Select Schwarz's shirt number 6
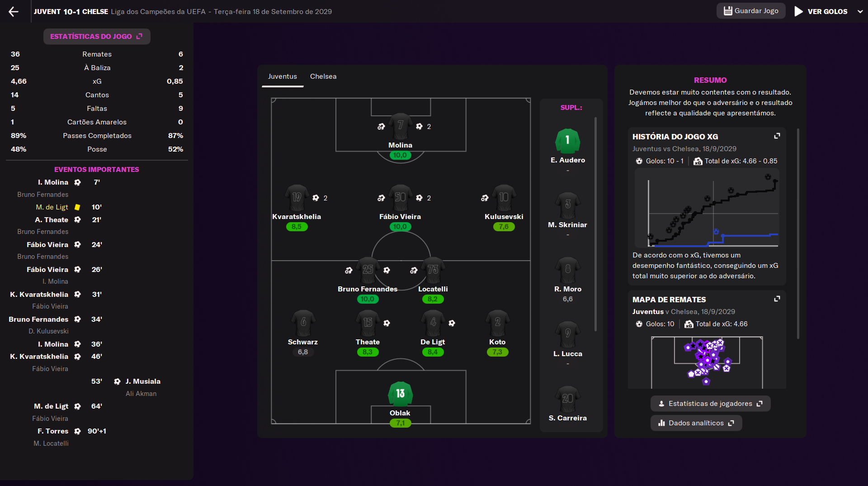 pos(303,323)
